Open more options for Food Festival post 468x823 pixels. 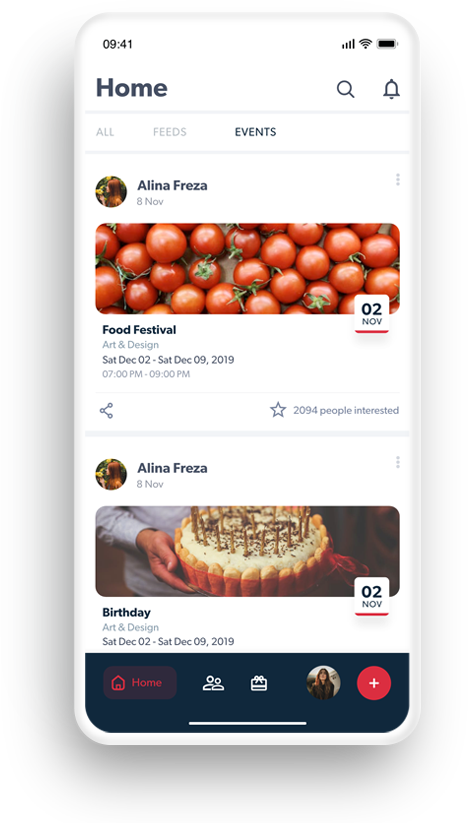click(x=398, y=180)
